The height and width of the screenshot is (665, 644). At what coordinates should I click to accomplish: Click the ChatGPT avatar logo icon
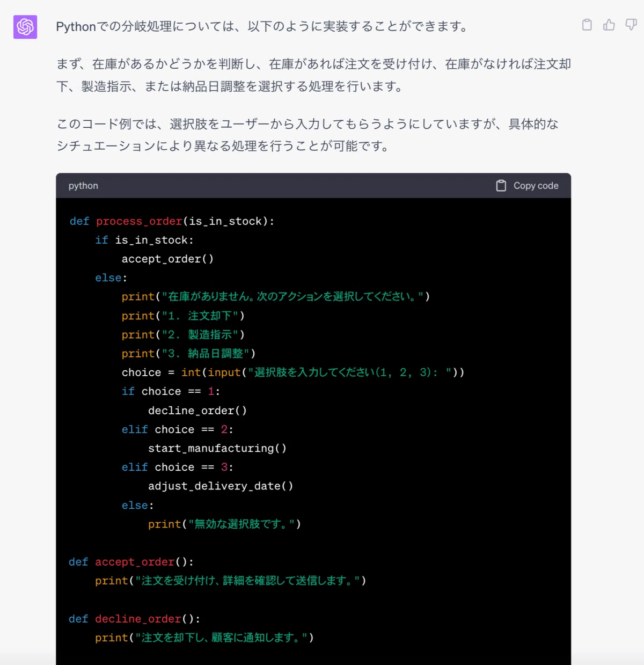(25, 27)
